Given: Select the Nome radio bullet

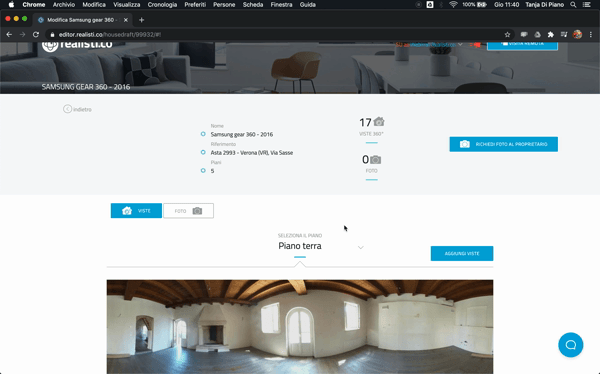Looking at the screenshot, I should point(203,134).
